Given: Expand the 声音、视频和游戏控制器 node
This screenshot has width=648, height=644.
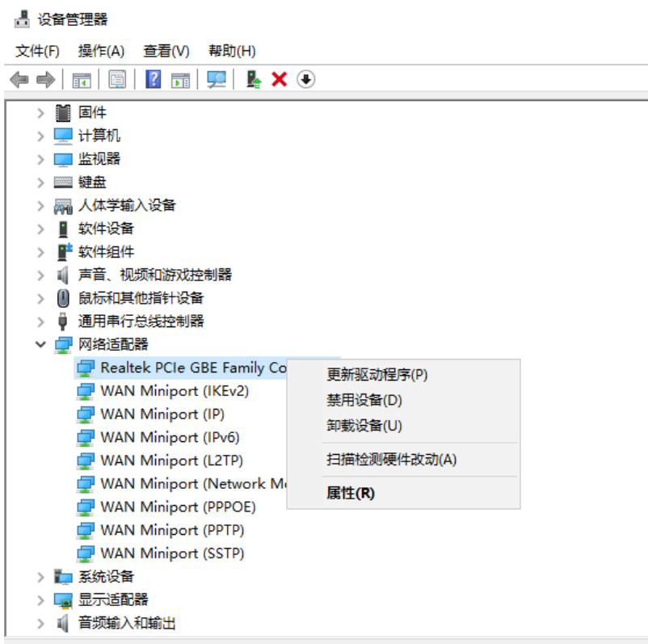Looking at the screenshot, I should coord(40,276).
